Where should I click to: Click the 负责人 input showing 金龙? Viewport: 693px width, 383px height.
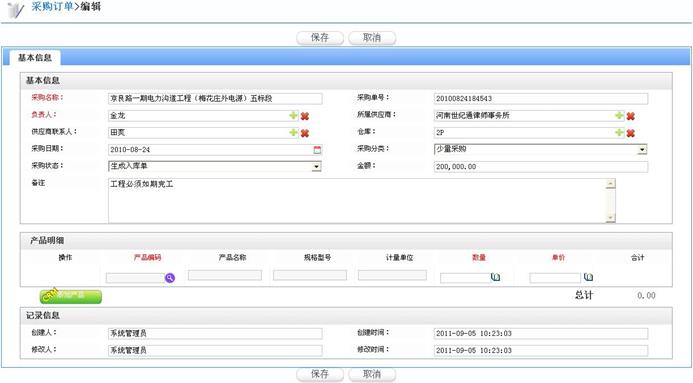pyautogui.click(x=204, y=116)
